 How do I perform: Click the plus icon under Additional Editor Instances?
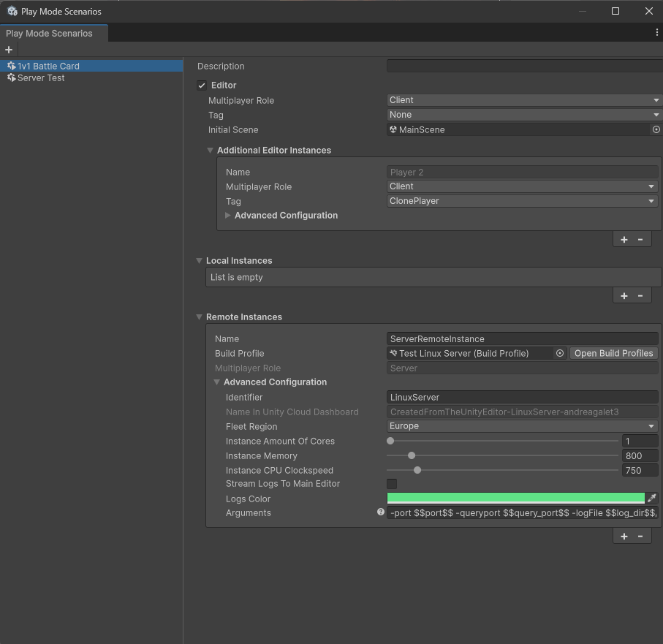(624, 239)
